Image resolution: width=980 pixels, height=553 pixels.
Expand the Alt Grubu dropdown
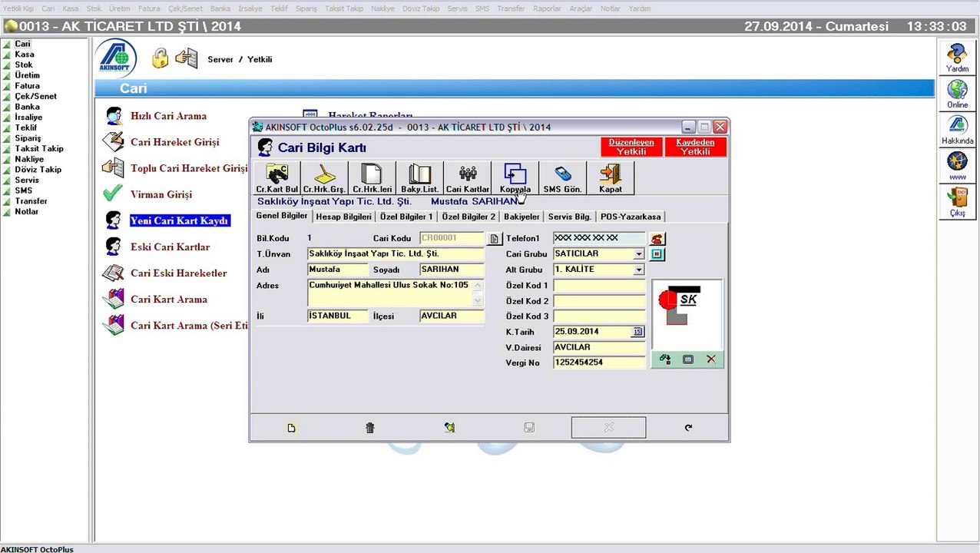pyautogui.click(x=638, y=270)
